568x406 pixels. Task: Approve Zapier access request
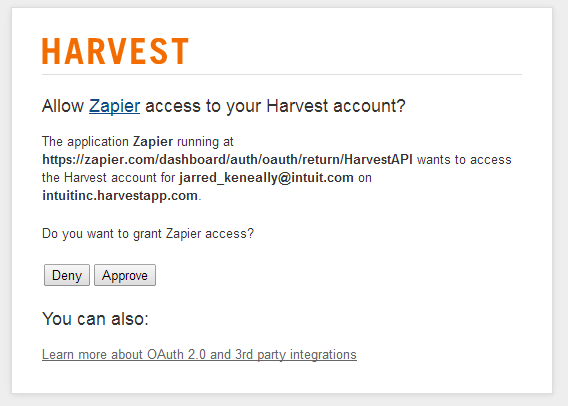(x=125, y=275)
